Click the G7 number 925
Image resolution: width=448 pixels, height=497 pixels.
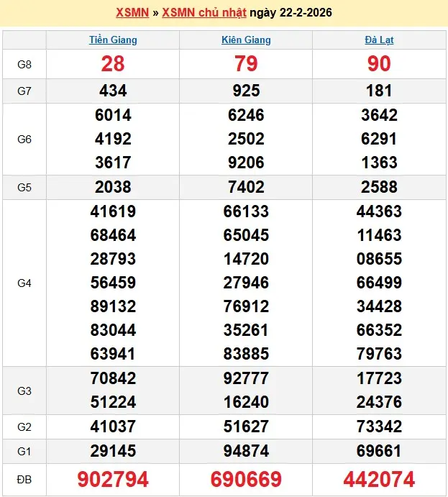click(246, 91)
